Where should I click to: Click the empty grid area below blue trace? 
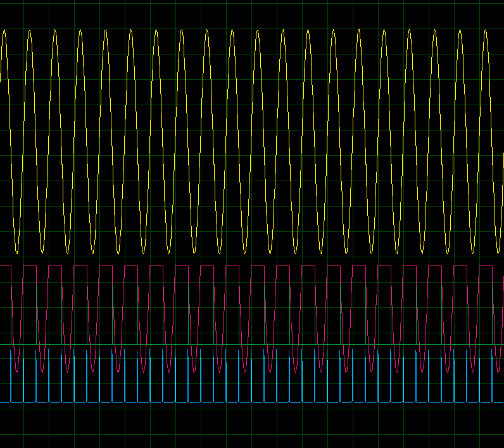pyautogui.click(x=253, y=428)
